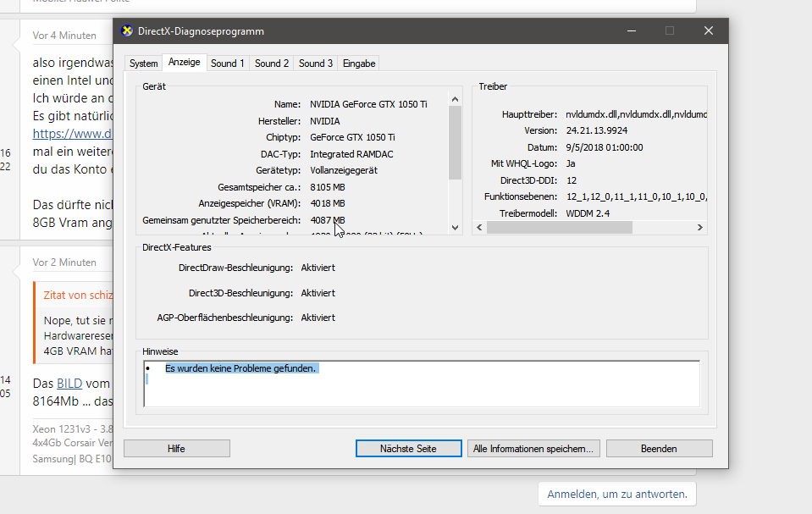Click the Zitat von schiz quote header
Screen dimensions: 812x514
77,295
